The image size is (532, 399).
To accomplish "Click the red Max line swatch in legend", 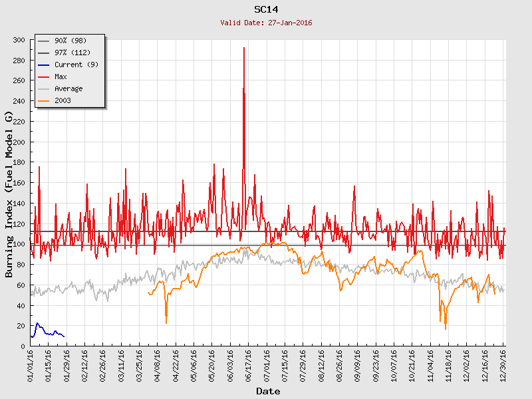I will [44, 76].
